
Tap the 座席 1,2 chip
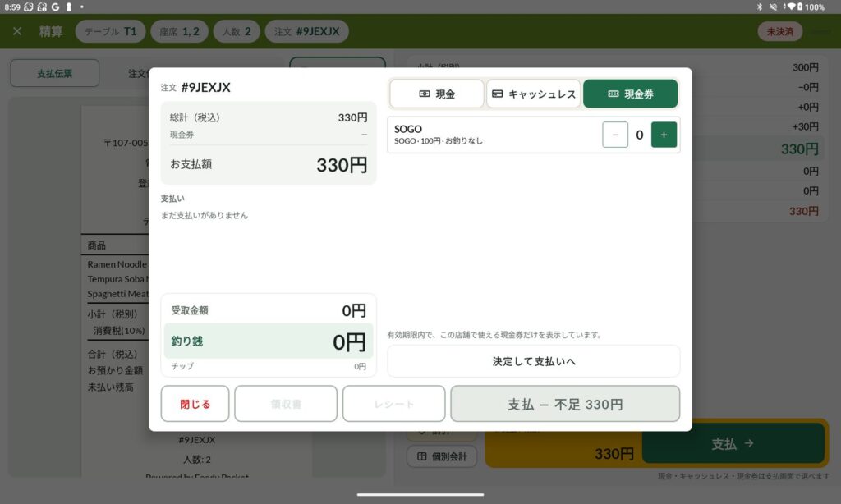pyautogui.click(x=179, y=31)
